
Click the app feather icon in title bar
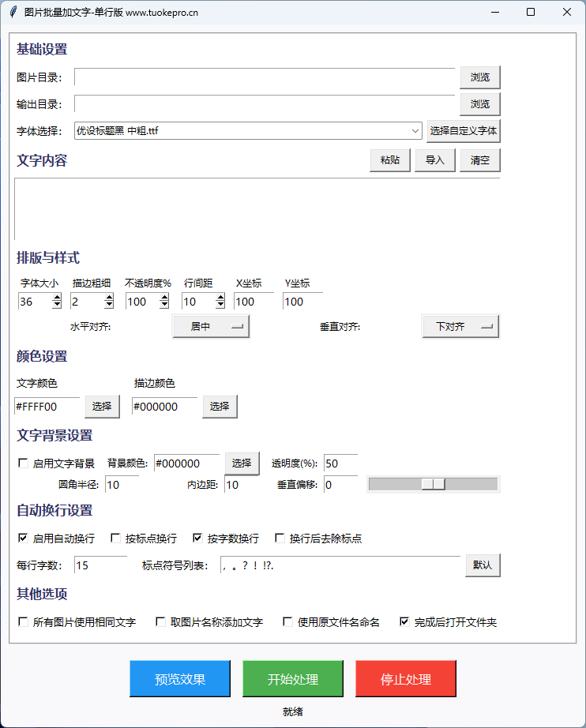[13, 12]
